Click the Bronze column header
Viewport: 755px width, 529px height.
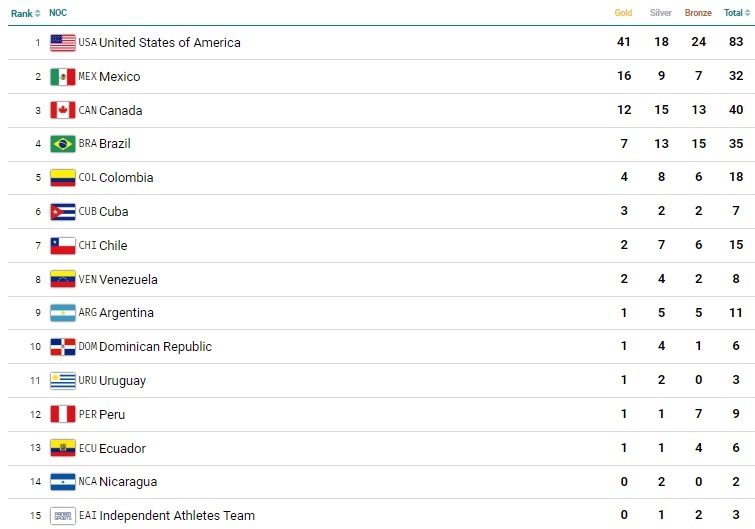(697, 13)
